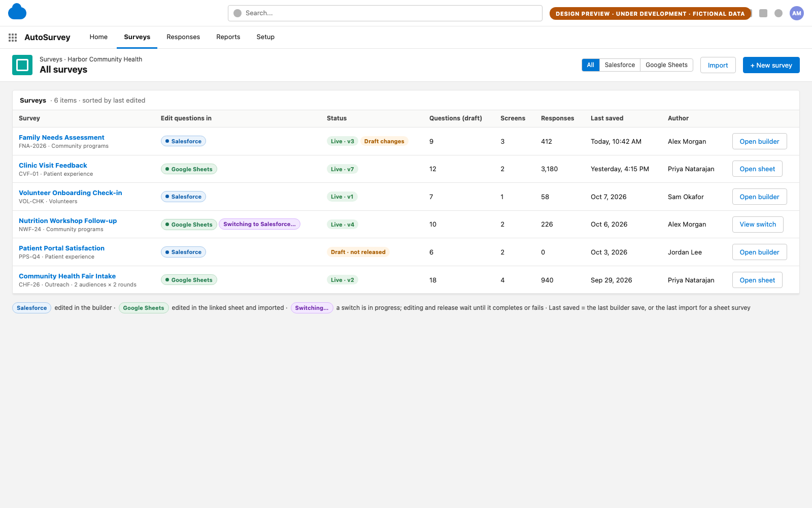This screenshot has height=508, width=812.
Task: Click the Last saved column header
Action: click(x=607, y=118)
